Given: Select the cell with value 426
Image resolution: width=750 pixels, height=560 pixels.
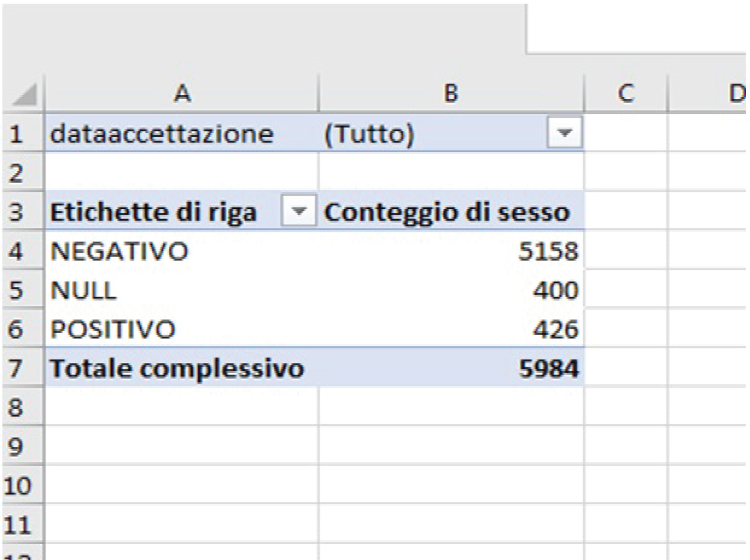Looking at the screenshot, I should [555, 329].
